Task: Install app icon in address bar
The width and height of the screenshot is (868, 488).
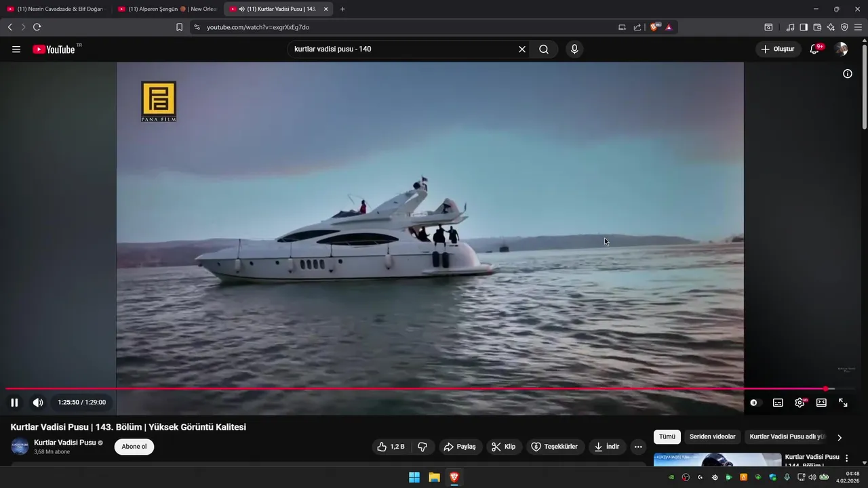Action: 622,27
